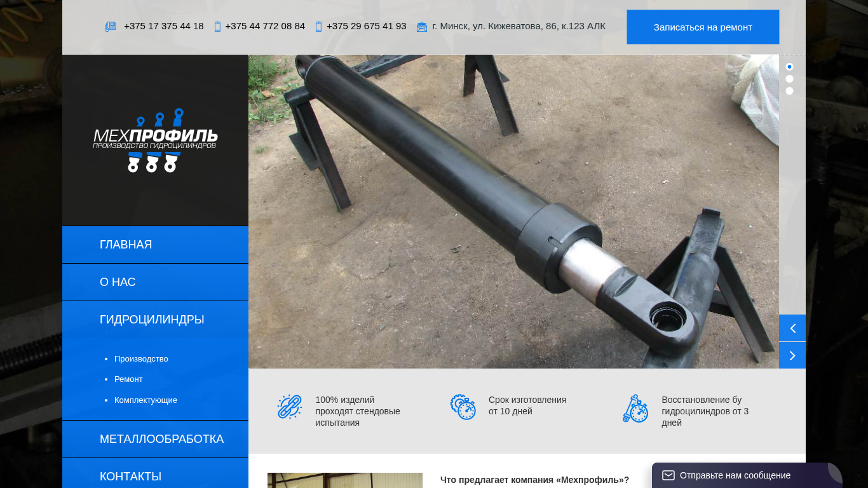Open the О нас menu item
868x488 pixels.
tap(155, 282)
